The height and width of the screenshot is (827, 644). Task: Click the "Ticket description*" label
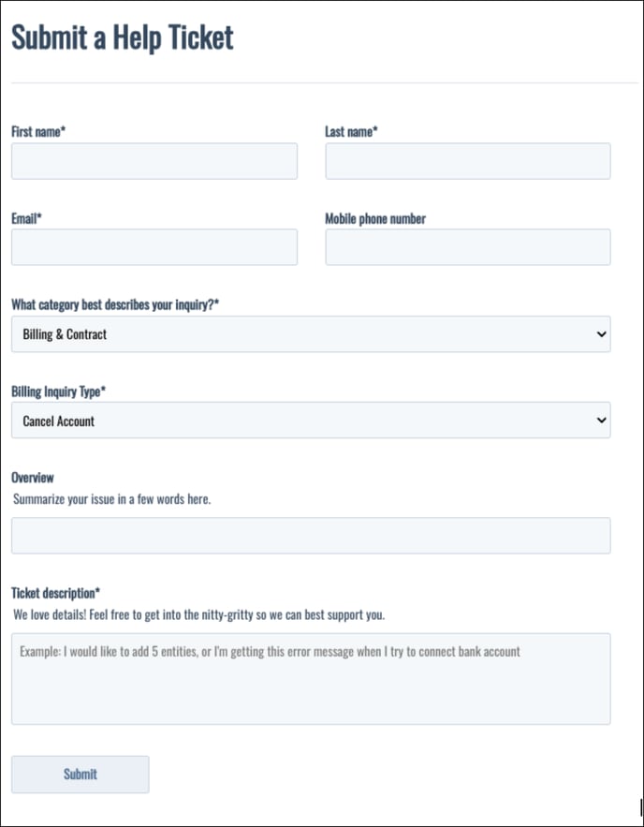click(x=55, y=593)
